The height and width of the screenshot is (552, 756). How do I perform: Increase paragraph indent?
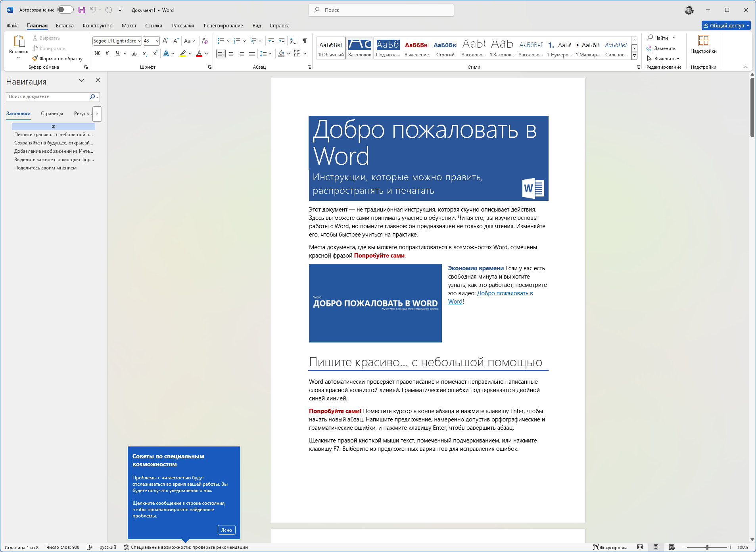tap(282, 41)
